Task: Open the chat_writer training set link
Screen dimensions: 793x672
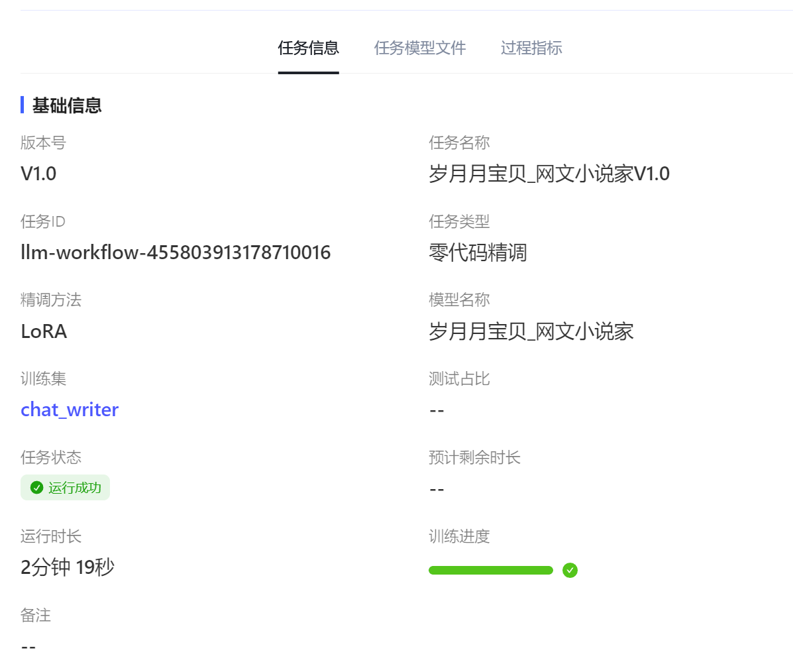Action: (x=70, y=410)
